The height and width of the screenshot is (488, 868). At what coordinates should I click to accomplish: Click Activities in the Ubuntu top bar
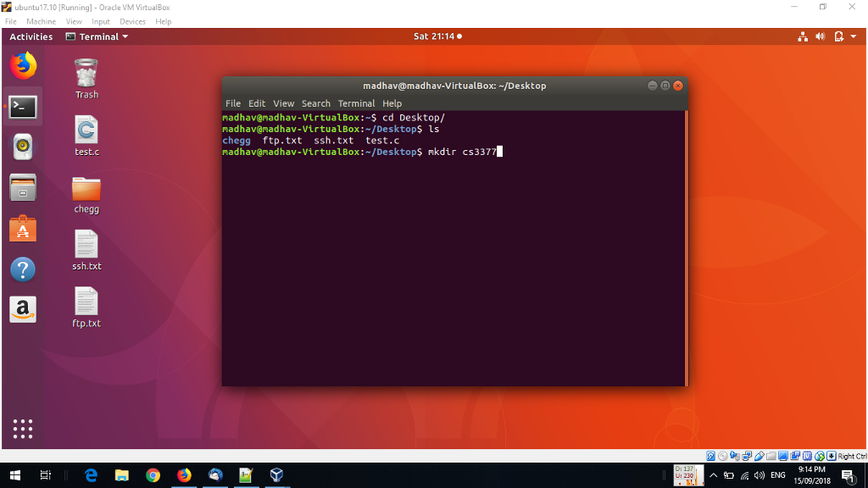pyautogui.click(x=31, y=36)
